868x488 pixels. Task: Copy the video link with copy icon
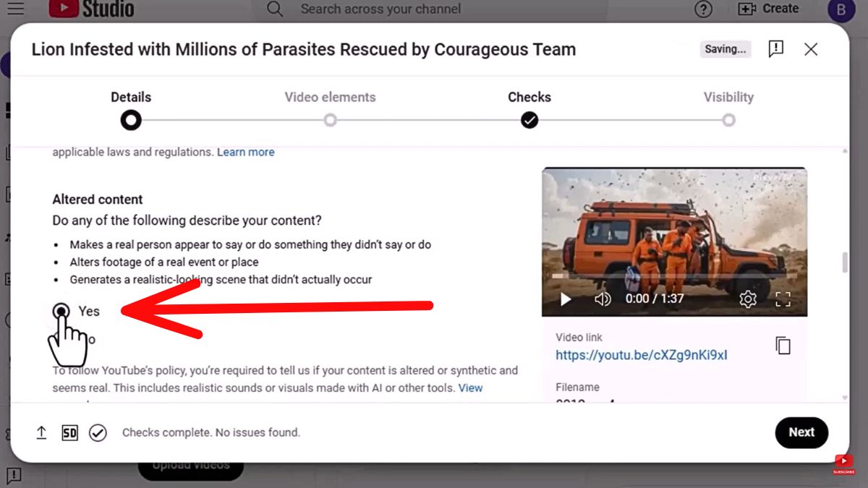tap(783, 346)
